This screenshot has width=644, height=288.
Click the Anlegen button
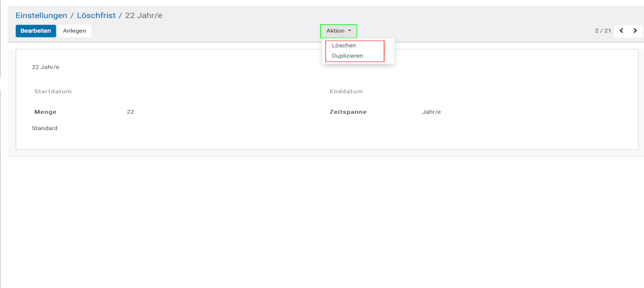pos(74,31)
